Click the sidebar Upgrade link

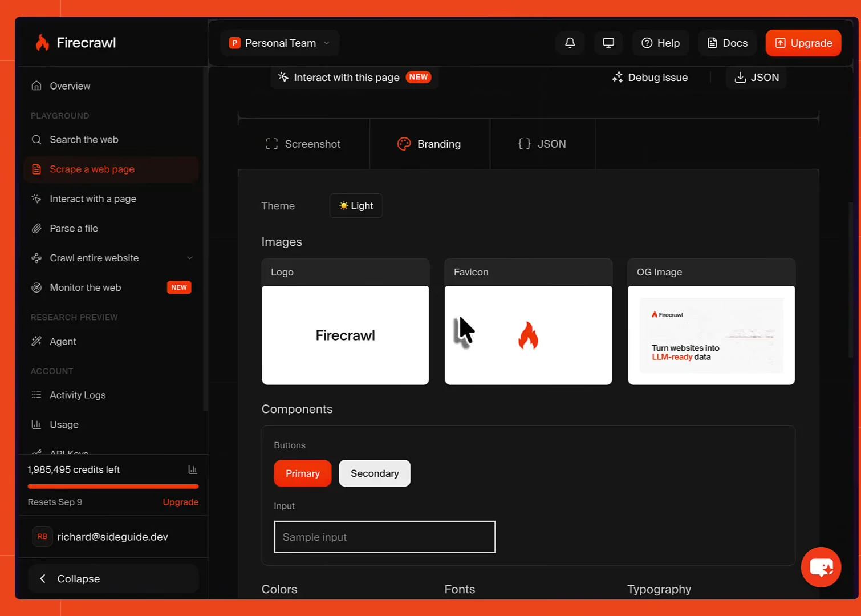181,502
